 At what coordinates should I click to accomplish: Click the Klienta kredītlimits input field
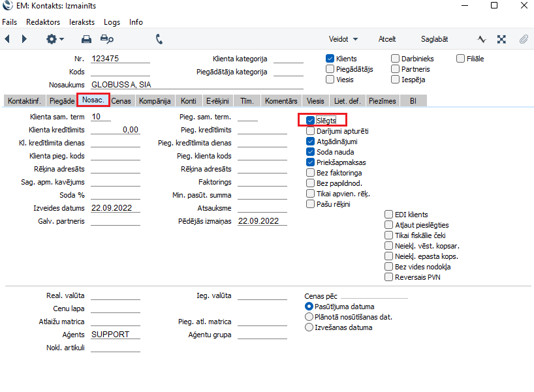tap(116, 130)
